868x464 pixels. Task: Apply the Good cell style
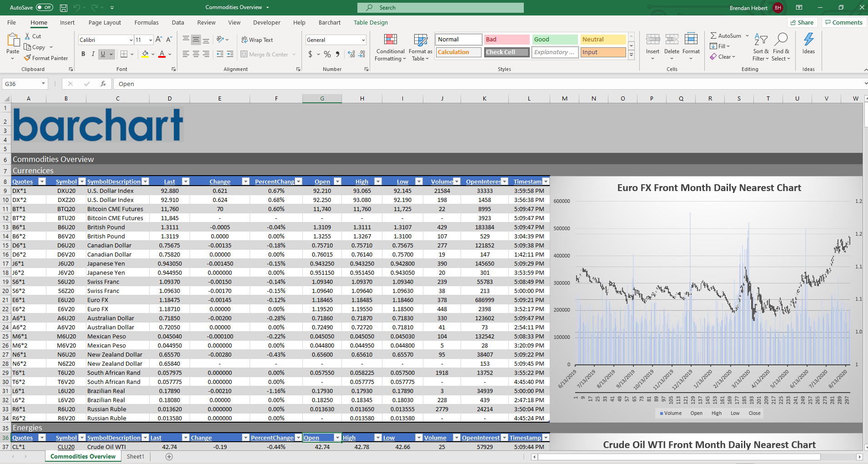pos(555,40)
